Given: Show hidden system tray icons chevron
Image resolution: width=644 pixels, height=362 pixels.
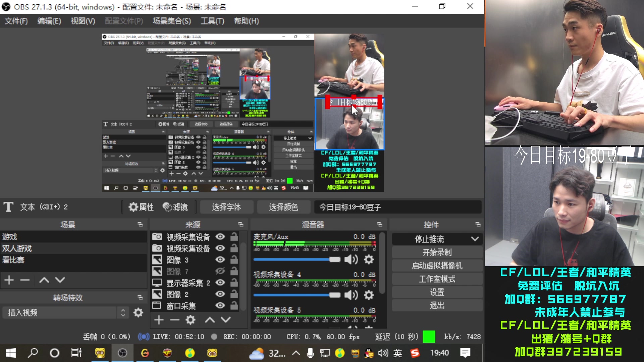Looking at the screenshot, I should (296, 353).
